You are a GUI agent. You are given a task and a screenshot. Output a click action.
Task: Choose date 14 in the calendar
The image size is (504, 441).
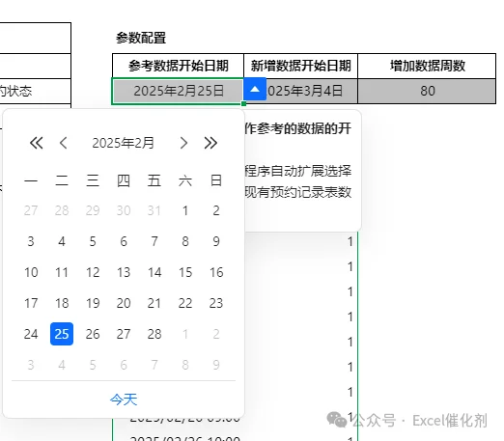pos(154,272)
